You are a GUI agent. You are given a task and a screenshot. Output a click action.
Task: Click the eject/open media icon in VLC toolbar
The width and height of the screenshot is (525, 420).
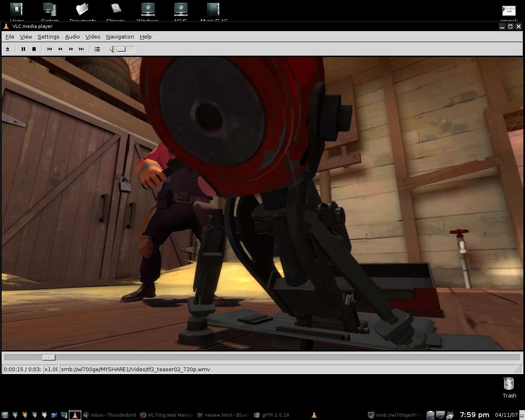(x=7, y=49)
